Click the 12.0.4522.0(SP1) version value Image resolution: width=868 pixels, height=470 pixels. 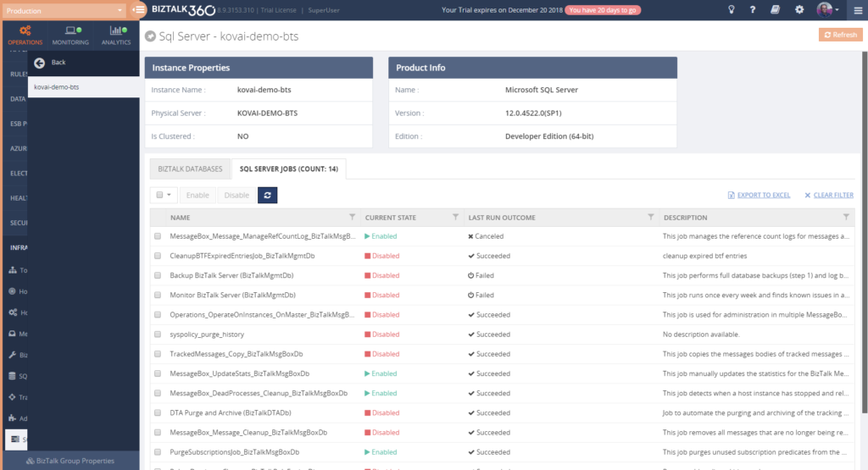pyautogui.click(x=533, y=113)
